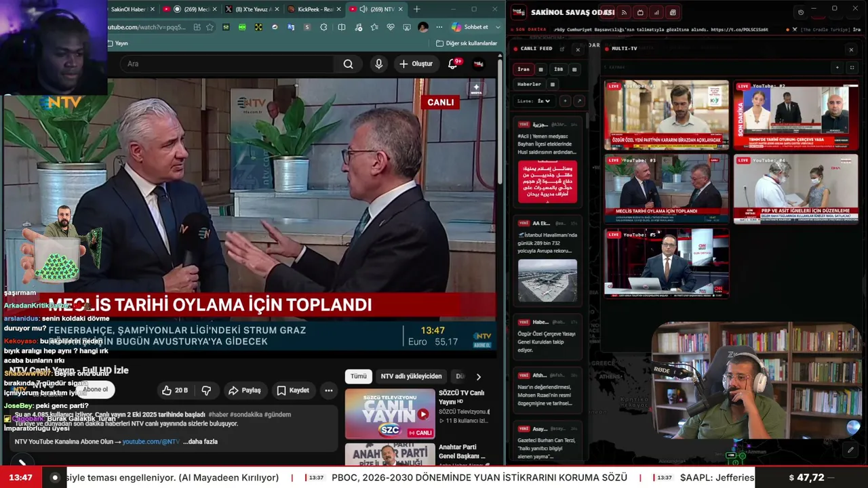This screenshot has height=488, width=868.
Task: Open the Yemen medyası feed post
Action: (548, 161)
